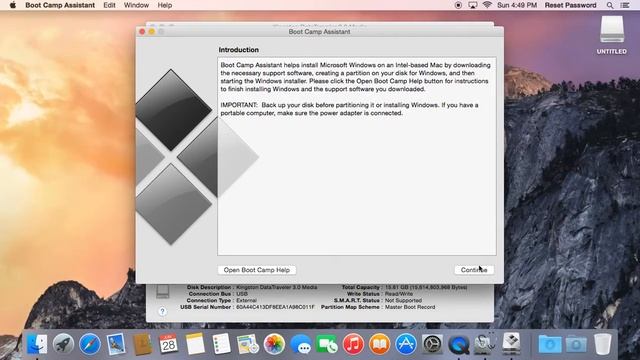Screen dimensions: 640x360
Task: Click the "Read/Write" write status value
Action: click(x=399, y=294)
